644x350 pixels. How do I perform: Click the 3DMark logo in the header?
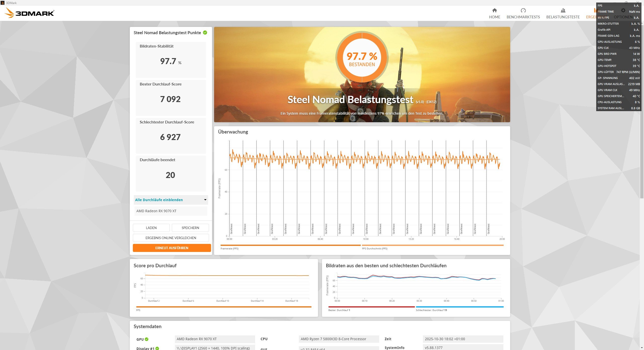(x=30, y=13)
